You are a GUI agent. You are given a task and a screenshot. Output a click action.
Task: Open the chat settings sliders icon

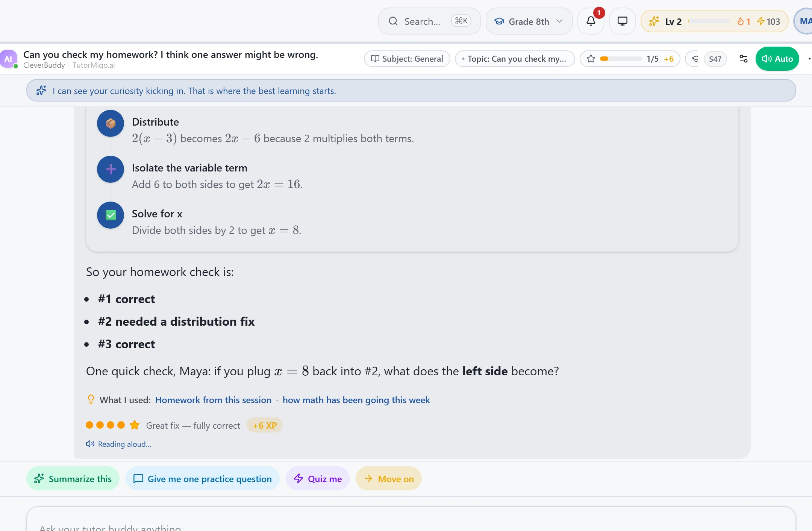[743, 59]
